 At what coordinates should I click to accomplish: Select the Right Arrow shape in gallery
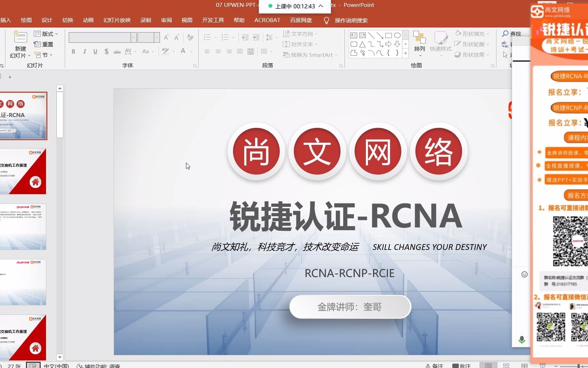388,44
